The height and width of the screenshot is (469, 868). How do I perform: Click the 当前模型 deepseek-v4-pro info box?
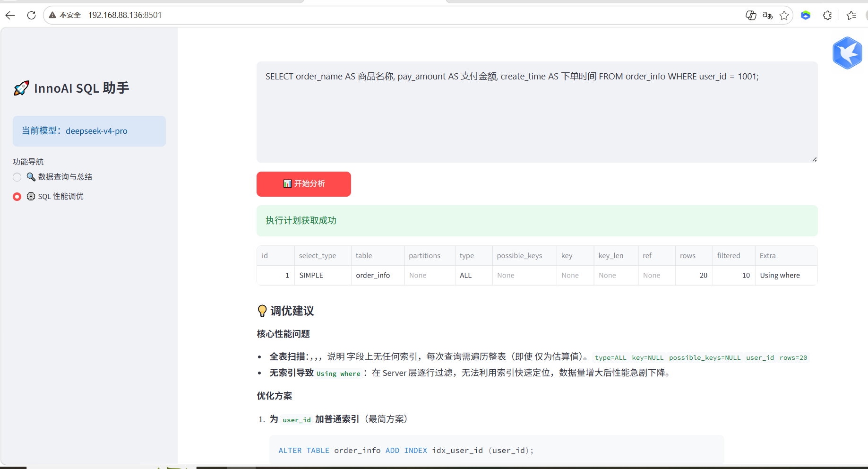click(89, 131)
